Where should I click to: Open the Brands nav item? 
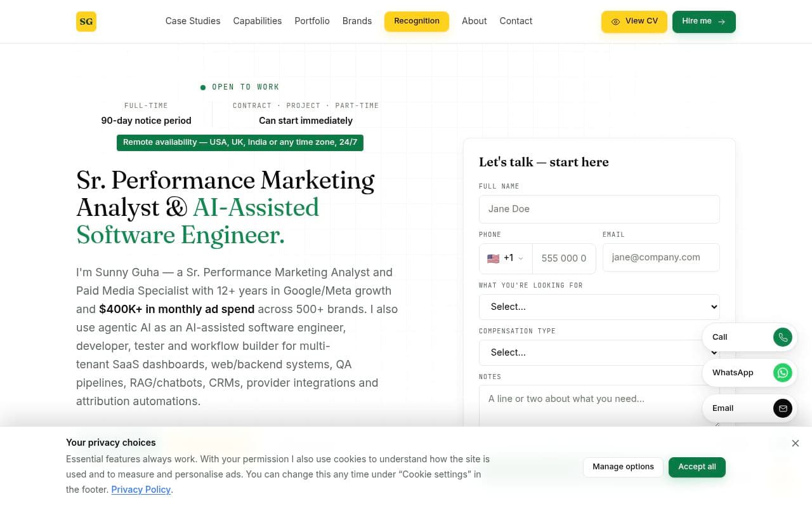(357, 21)
